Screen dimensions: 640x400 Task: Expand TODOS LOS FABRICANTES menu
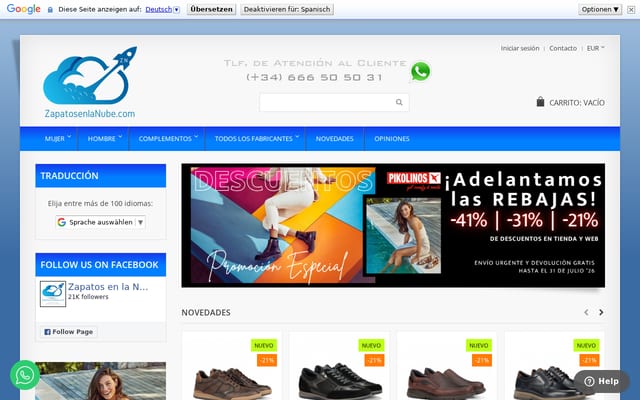256,139
